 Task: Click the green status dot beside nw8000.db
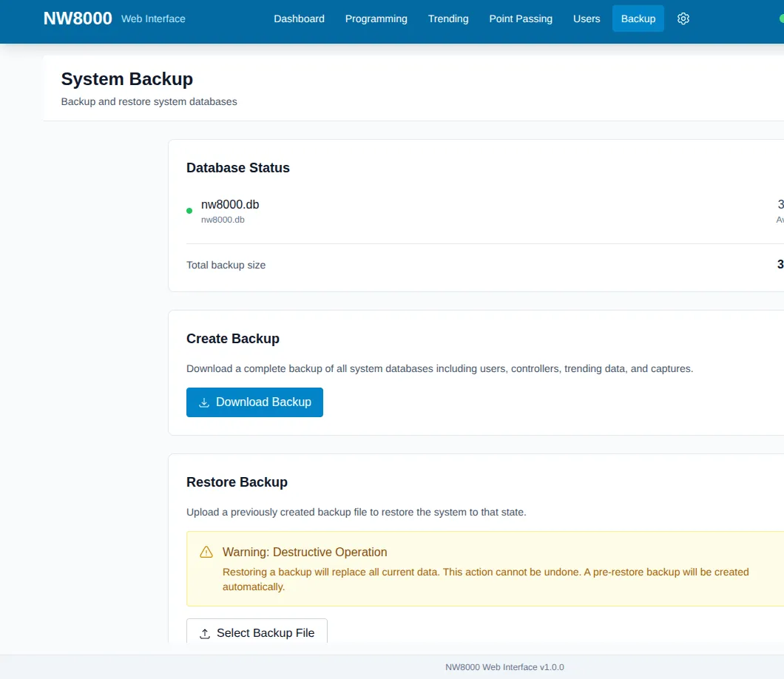[x=189, y=211]
